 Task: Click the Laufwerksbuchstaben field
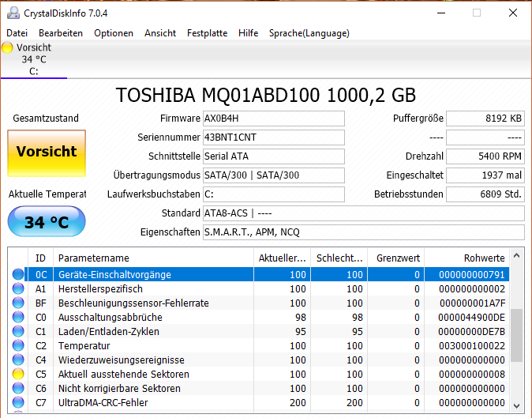(x=274, y=194)
